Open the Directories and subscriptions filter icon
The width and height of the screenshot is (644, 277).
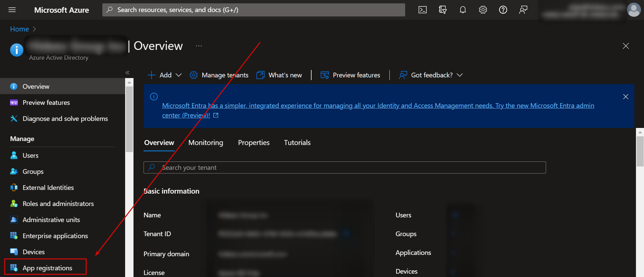(x=443, y=10)
